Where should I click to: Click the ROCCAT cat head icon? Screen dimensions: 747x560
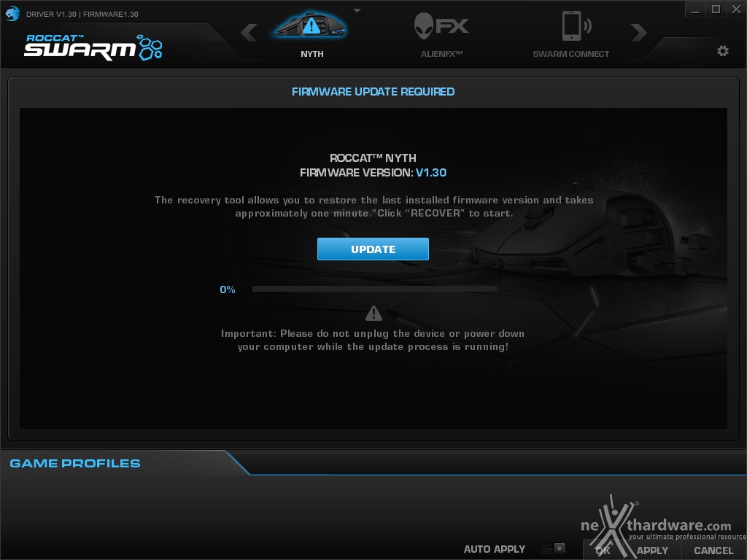(x=13, y=13)
